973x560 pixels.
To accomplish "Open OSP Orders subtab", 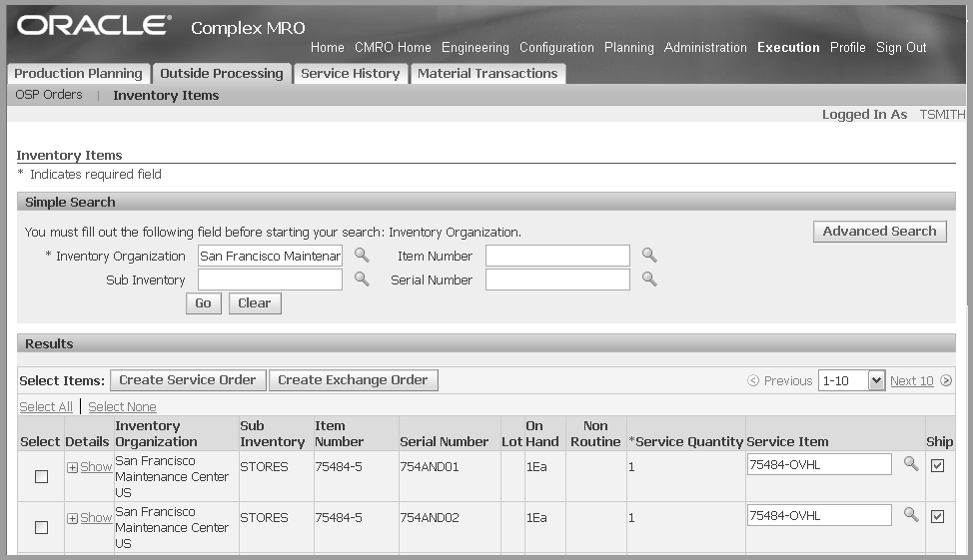I will tap(48, 94).
